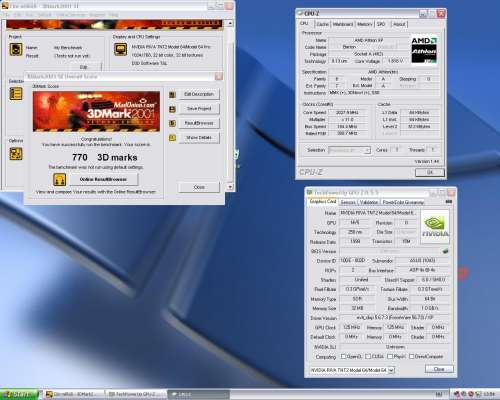
Task: Open the Memory tab in CPU-Z
Action: click(x=365, y=24)
